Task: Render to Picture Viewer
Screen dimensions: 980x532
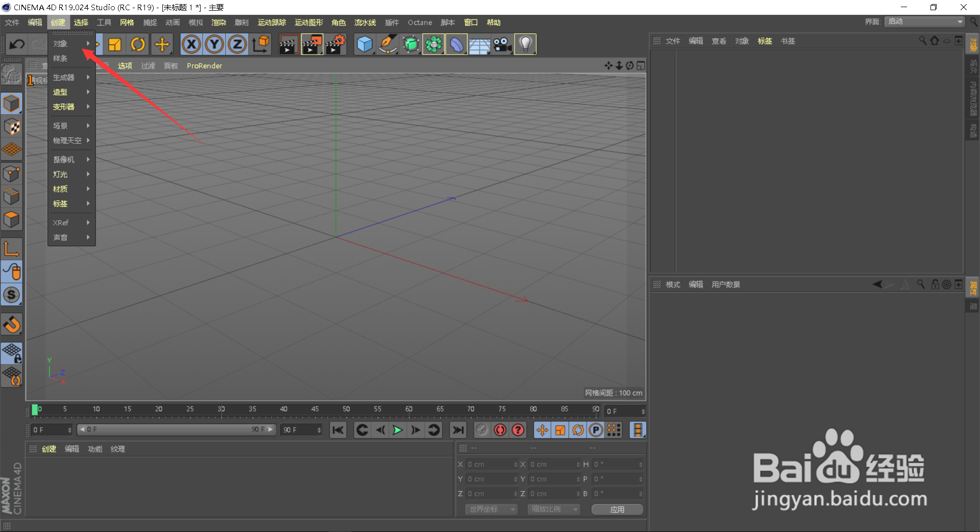Action: tap(312, 44)
